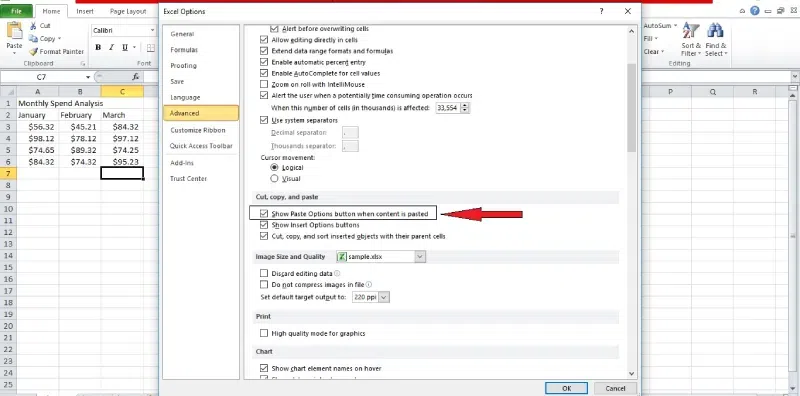Toggle Bold formatting button
The image size is (800, 396).
pyautogui.click(x=98, y=48)
